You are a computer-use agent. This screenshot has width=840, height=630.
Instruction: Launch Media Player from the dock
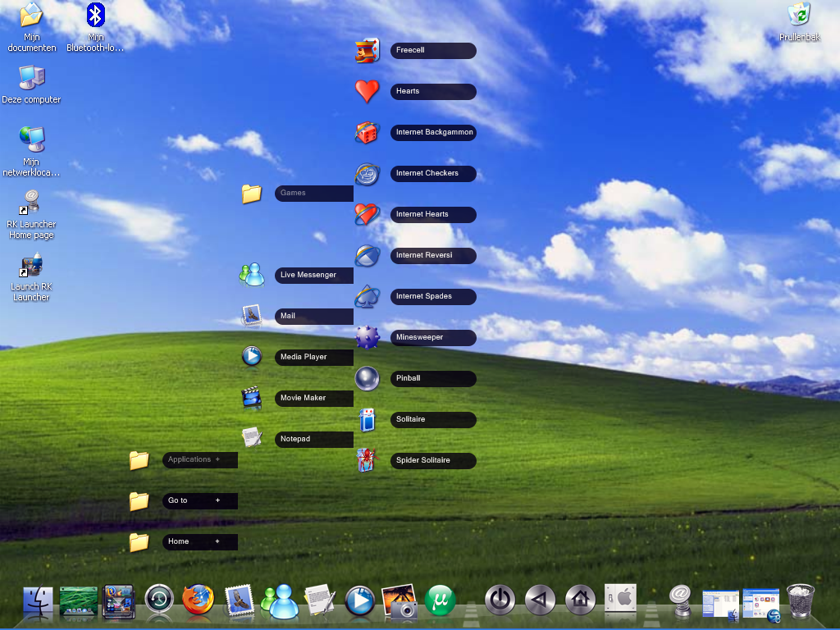click(360, 601)
